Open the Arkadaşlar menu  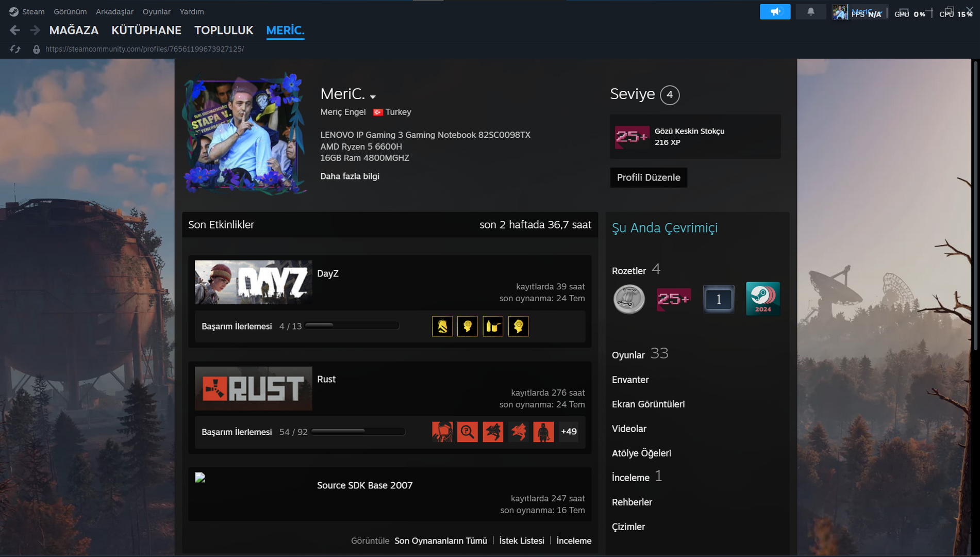(114, 11)
